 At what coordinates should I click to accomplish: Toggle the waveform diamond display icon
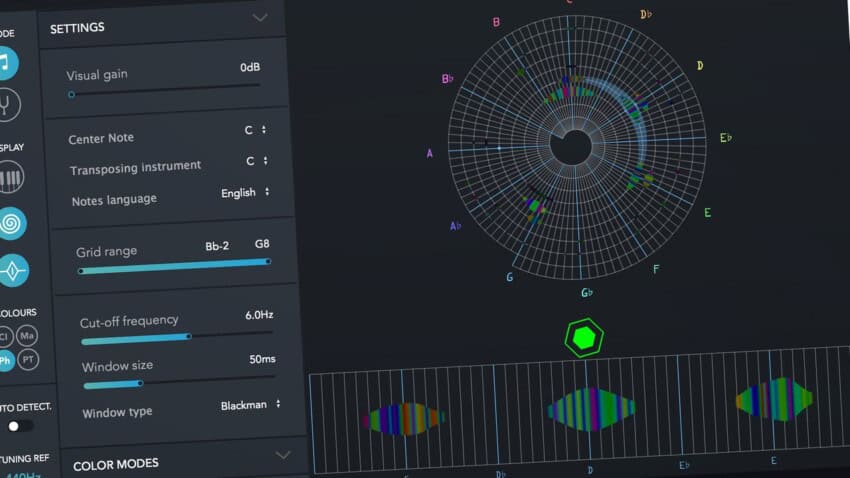tap(14, 270)
